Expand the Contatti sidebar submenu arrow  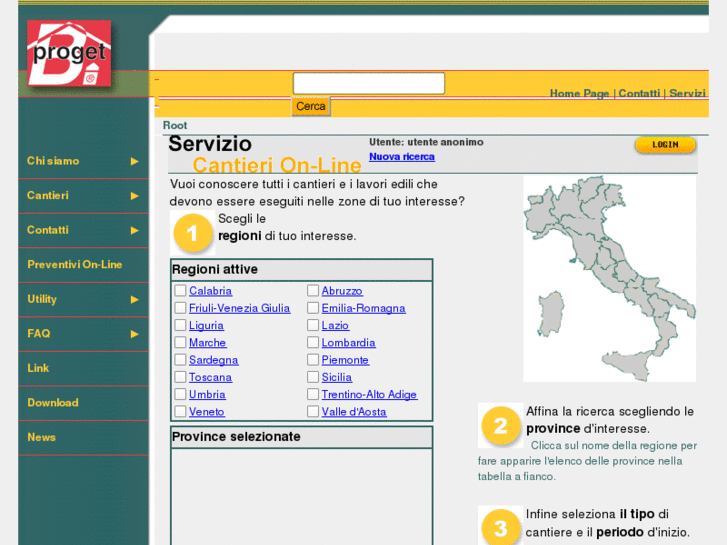(134, 231)
